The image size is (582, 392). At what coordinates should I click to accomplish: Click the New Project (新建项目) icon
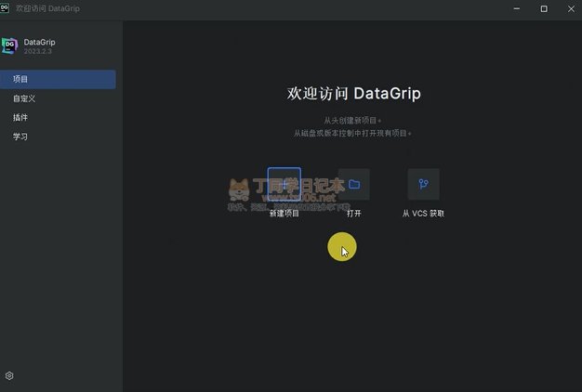click(x=284, y=184)
